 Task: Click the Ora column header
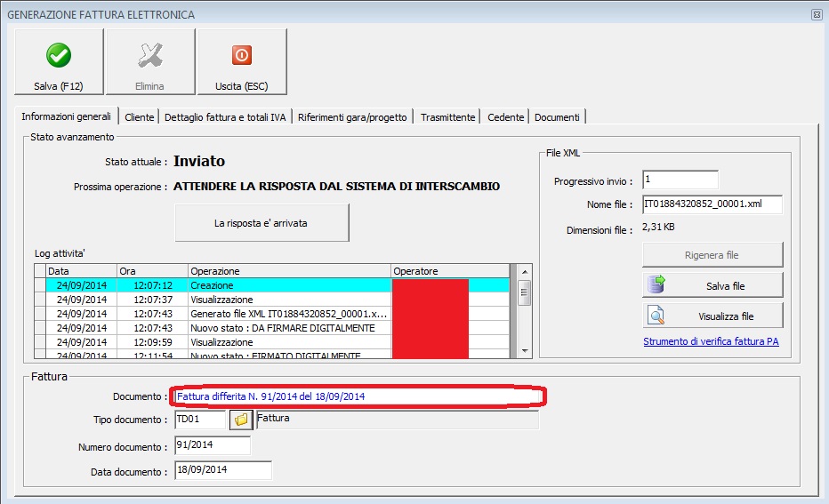click(152, 271)
